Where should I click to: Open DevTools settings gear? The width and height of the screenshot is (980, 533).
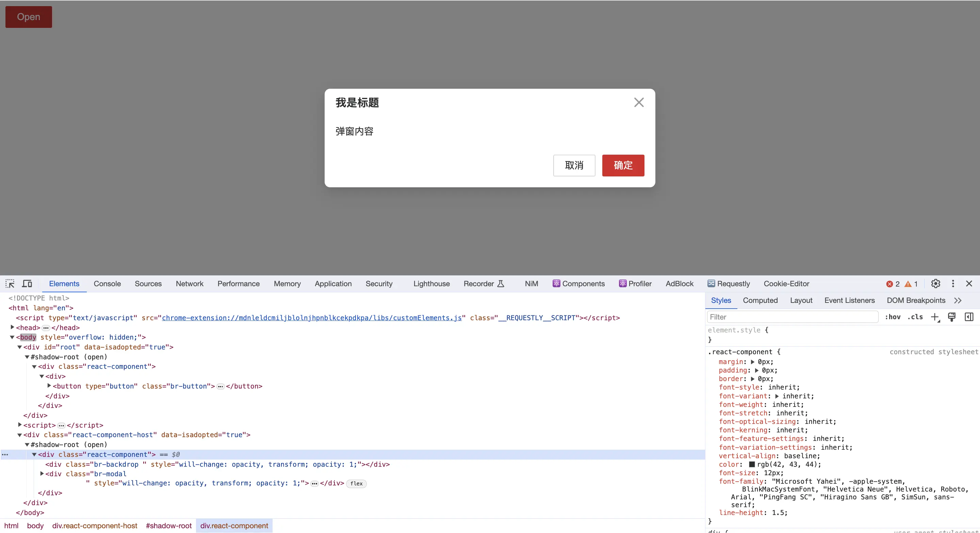pyautogui.click(x=935, y=283)
